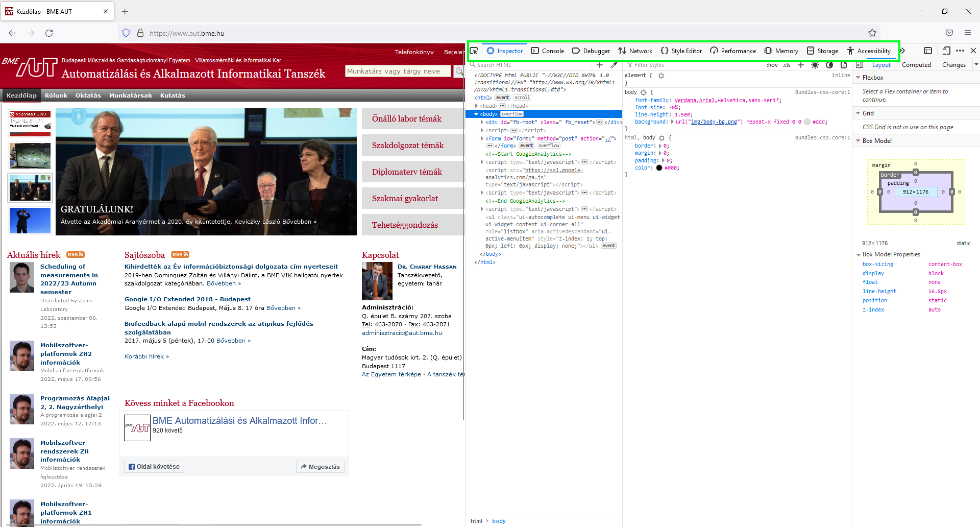Switch to the Computed sidebar tab

point(916,65)
